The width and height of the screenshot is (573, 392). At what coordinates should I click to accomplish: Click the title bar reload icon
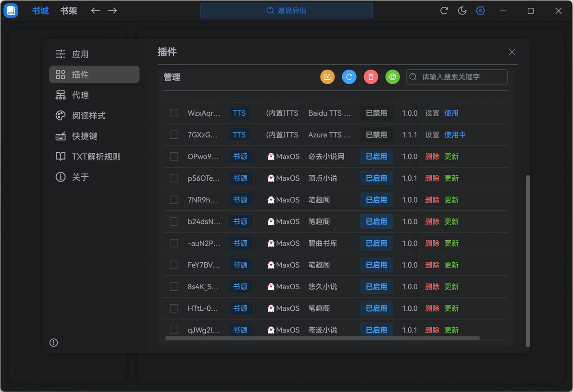[x=444, y=11]
